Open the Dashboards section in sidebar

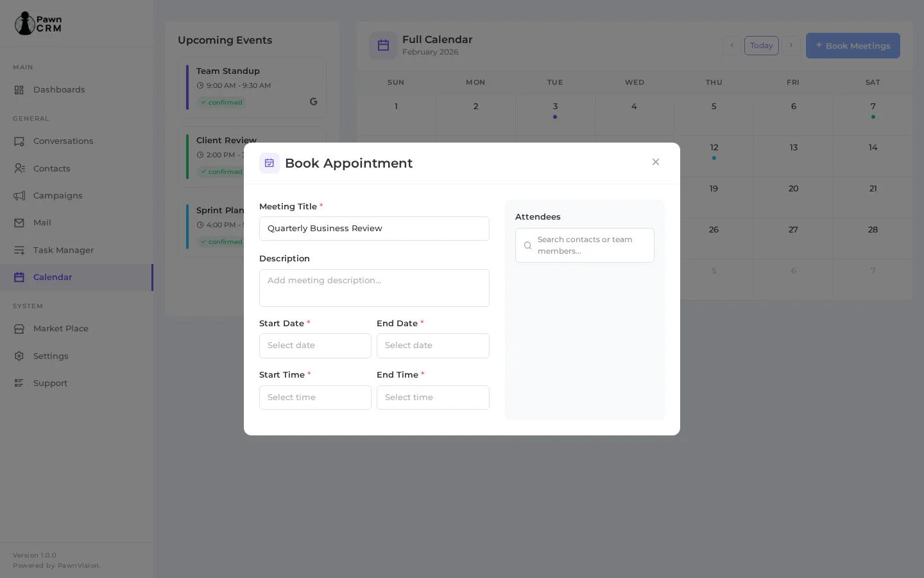coord(59,90)
